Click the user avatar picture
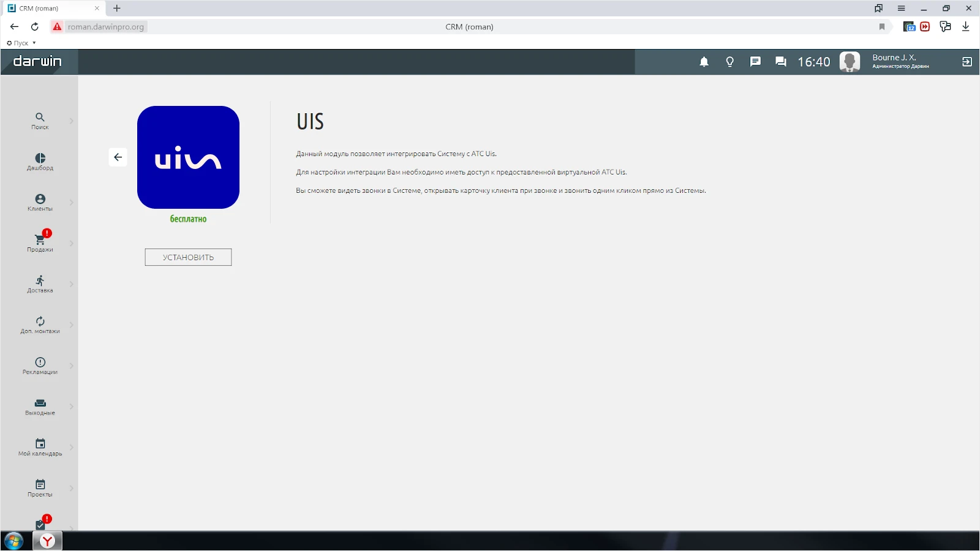This screenshot has height=551, width=980. coord(850,62)
